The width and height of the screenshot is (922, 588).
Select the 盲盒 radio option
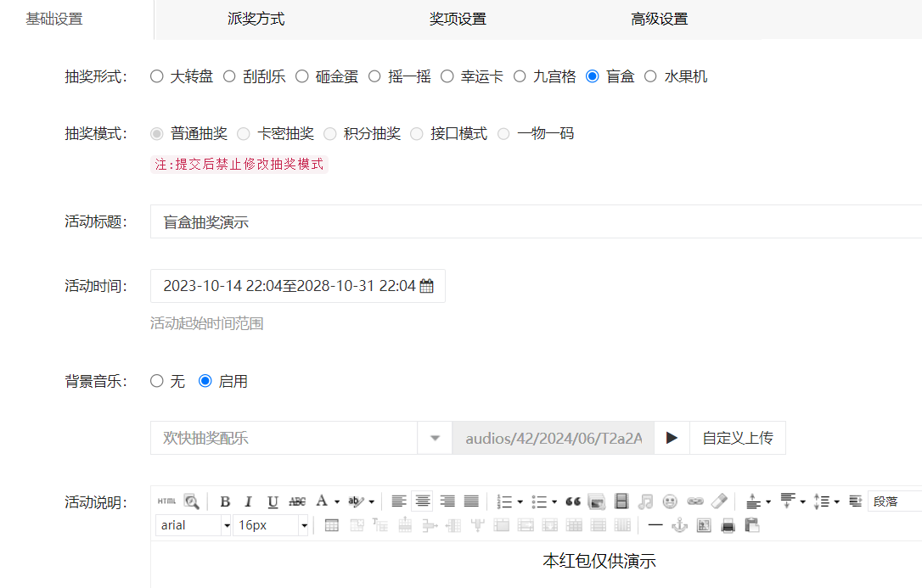[x=592, y=76]
